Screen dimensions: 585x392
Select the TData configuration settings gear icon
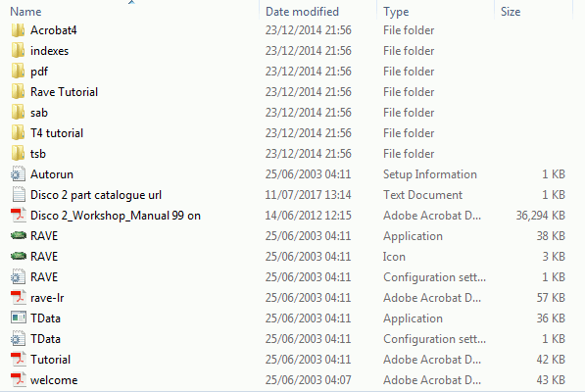click(x=18, y=339)
